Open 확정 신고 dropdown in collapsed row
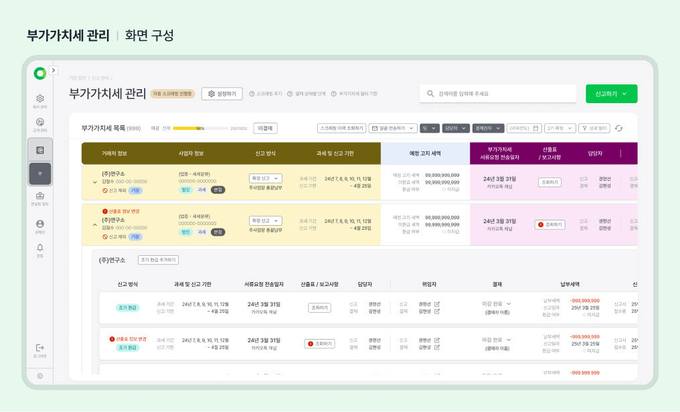 [265, 179]
